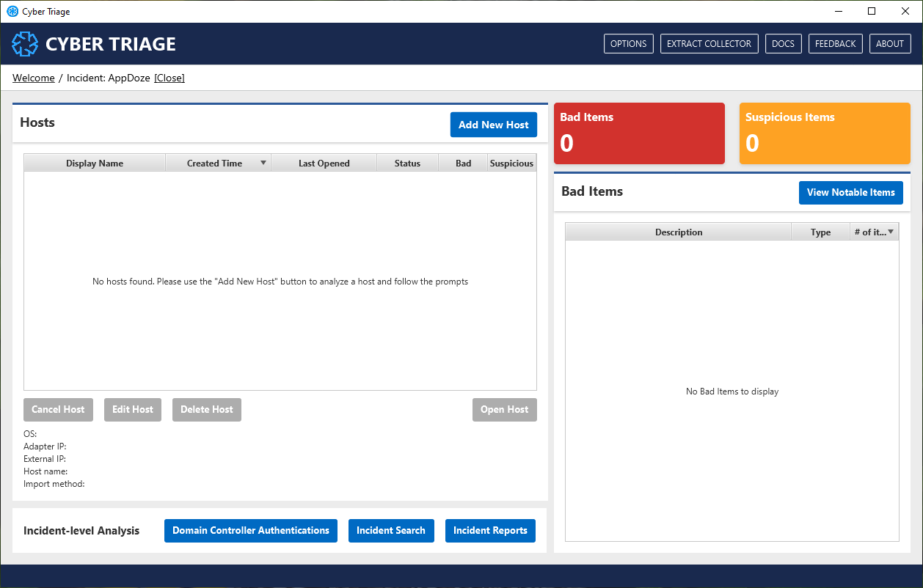The height and width of the screenshot is (588, 923).
Task: Open Incident Reports
Action: (490, 531)
